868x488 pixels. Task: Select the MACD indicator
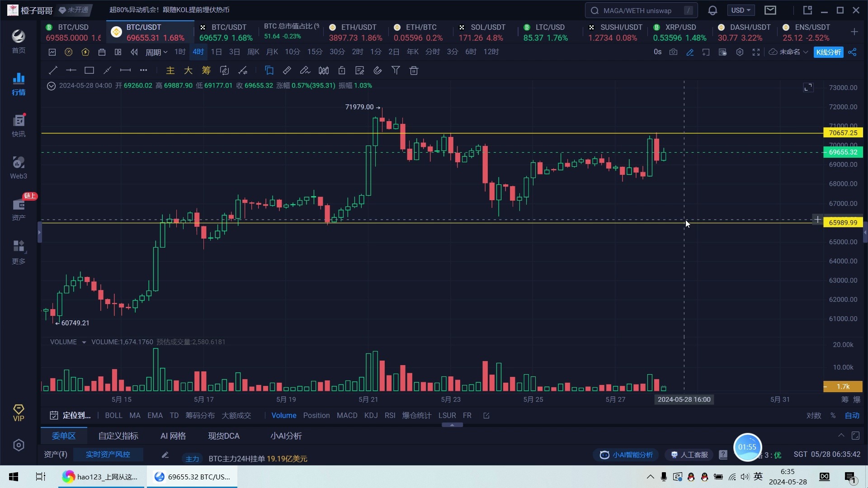(x=347, y=415)
